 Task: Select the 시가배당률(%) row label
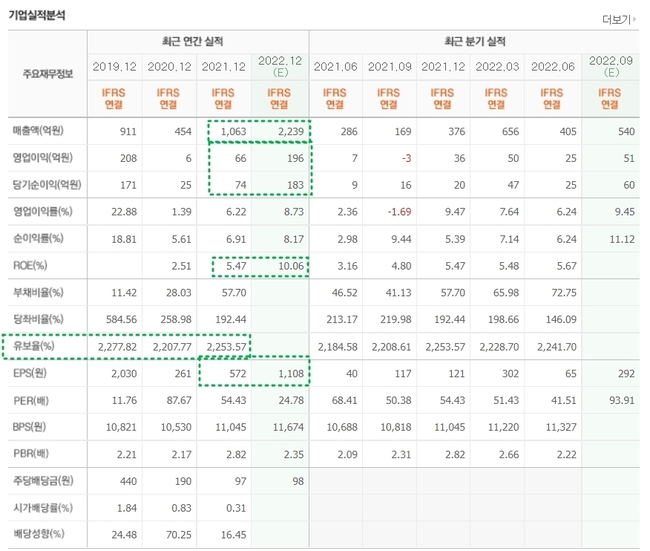pyautogui.click(x=43, y=508)
